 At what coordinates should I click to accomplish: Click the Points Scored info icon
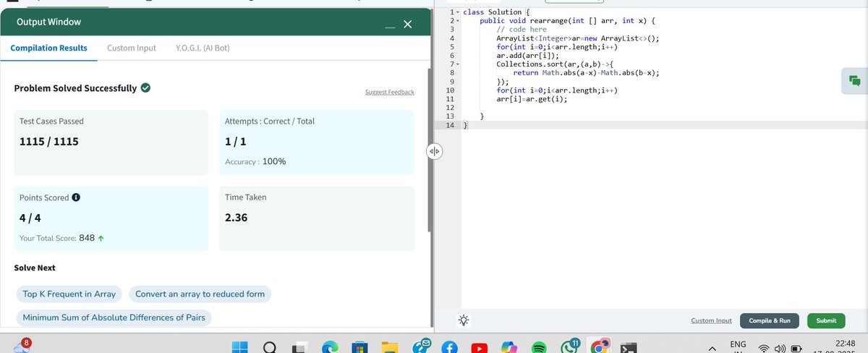(x=76, y=197)
